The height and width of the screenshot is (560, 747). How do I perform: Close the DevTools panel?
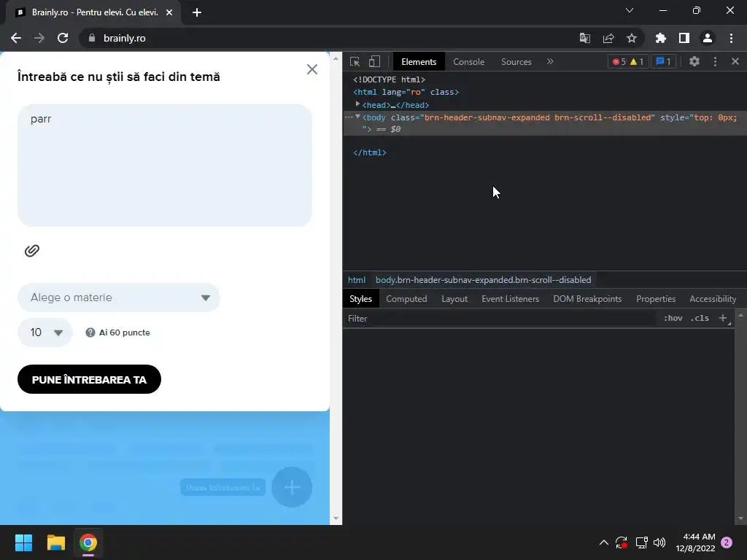(x=735, y=61)
